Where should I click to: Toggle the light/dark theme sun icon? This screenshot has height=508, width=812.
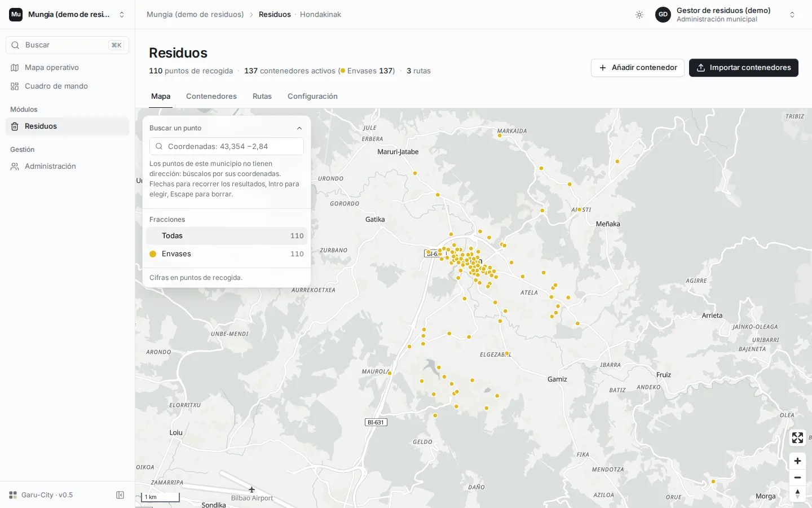[x=639, y=15]
